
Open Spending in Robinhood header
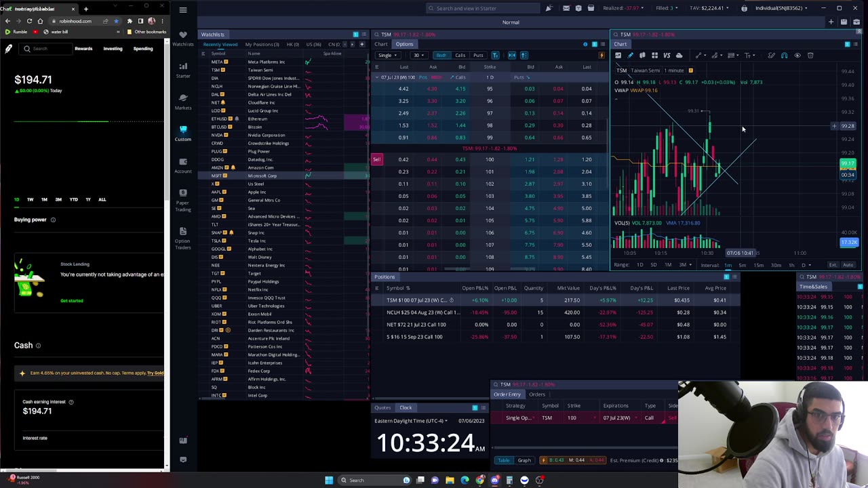(x=143, y=49)
